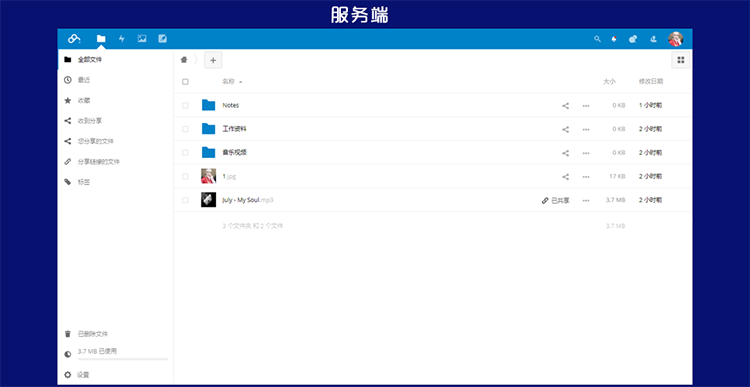Open the Nextcloud logo home link

74,39
